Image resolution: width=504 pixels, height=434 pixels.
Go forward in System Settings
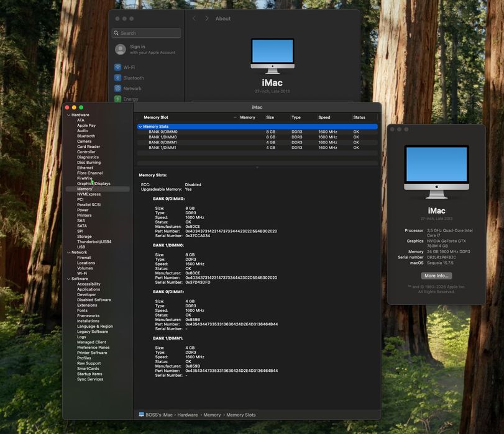tap(207, 19)
